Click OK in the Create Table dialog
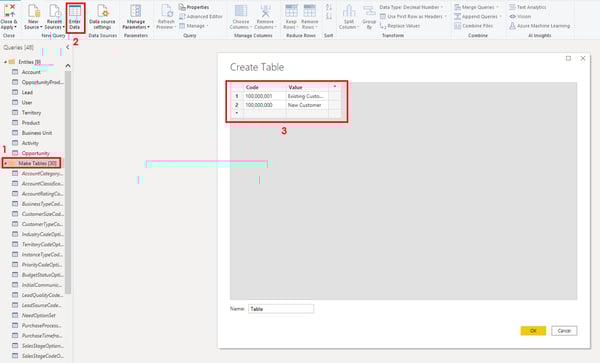The image size is (600, 363). coord(533,330)
